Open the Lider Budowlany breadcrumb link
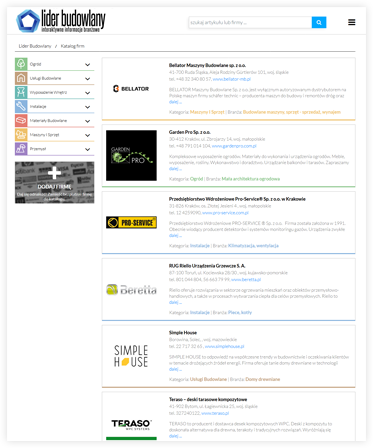Screen dimensions: 373x448 click(x=35, y=46)
